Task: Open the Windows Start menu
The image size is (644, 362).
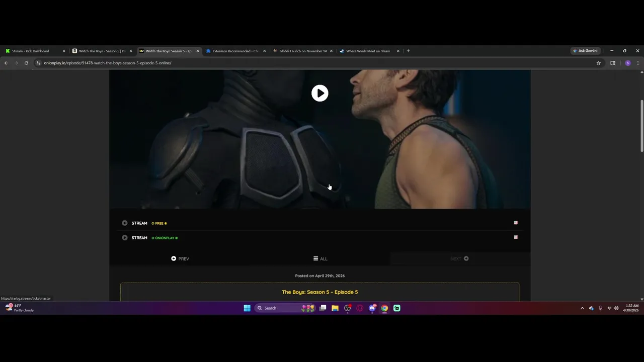Action: pyautogui.click(x=247, y=308)
